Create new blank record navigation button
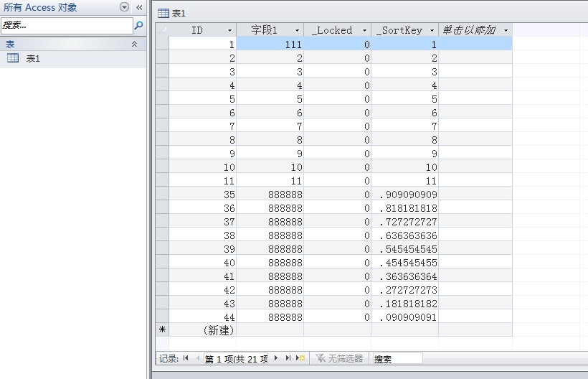The height and width of the screenshot is (379, 588). (300, 358)
